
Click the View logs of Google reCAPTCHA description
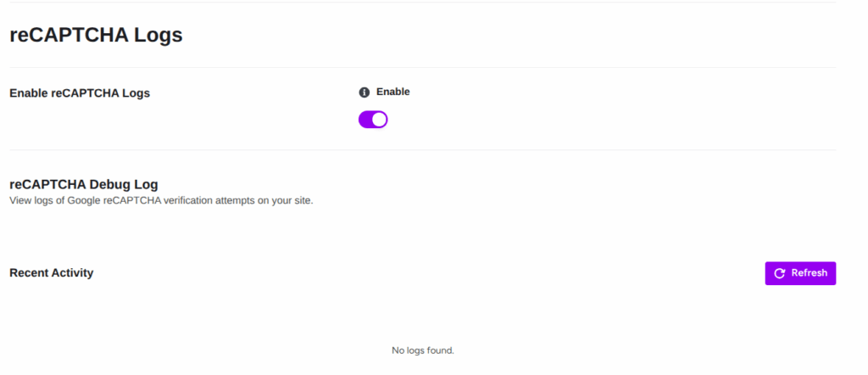pyautogui.click(x=162, y=200)
